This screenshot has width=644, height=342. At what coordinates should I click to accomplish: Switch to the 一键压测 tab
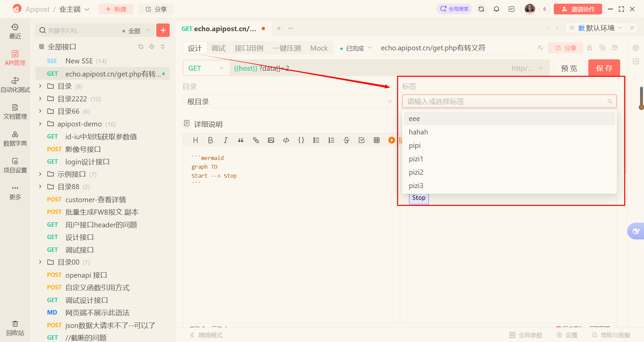[287, 48]
